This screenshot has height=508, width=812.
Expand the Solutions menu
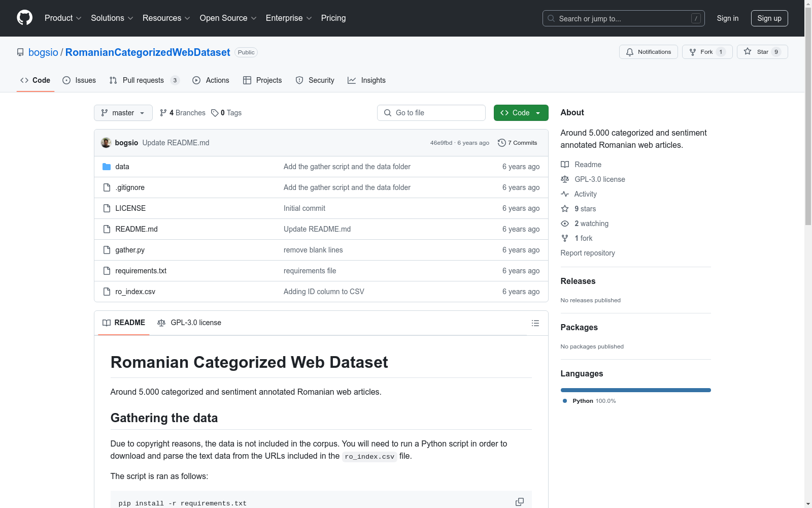112,18
